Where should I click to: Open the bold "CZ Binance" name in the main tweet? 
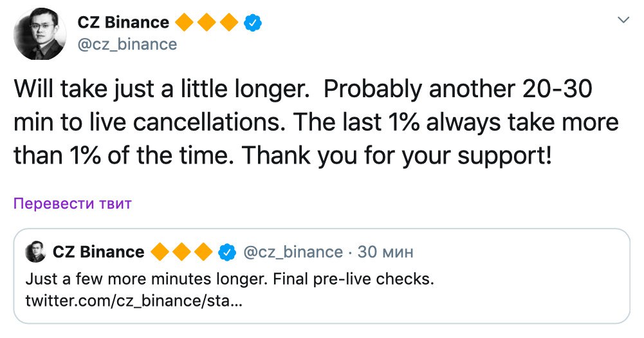[x=124, y=23]
